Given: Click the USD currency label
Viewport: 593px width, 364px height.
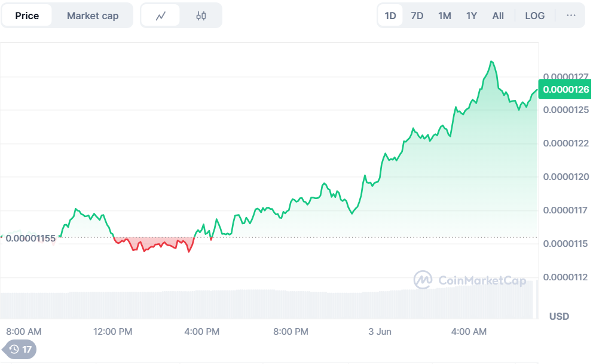Looking at the screenshot, I should click(559, 316).
